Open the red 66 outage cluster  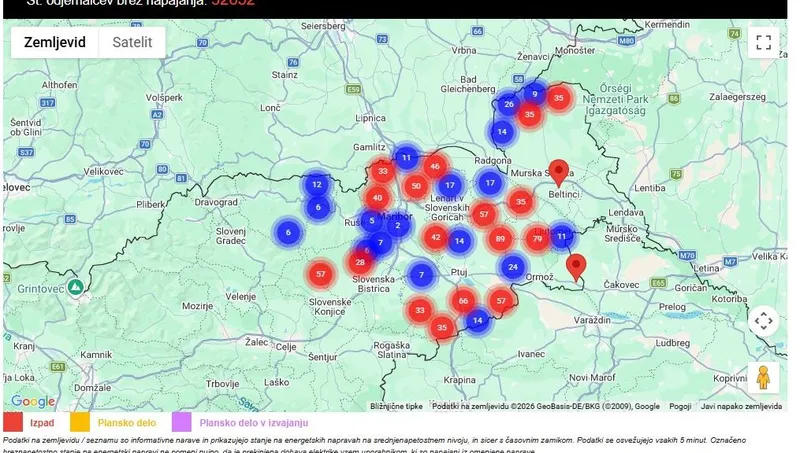(463, 300)
